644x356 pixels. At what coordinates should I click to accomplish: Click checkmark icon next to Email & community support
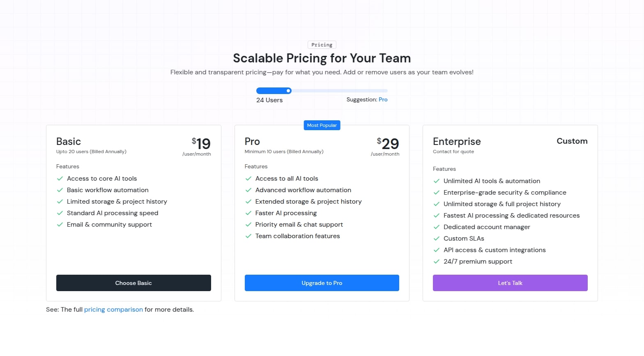(x=60, y=225)
